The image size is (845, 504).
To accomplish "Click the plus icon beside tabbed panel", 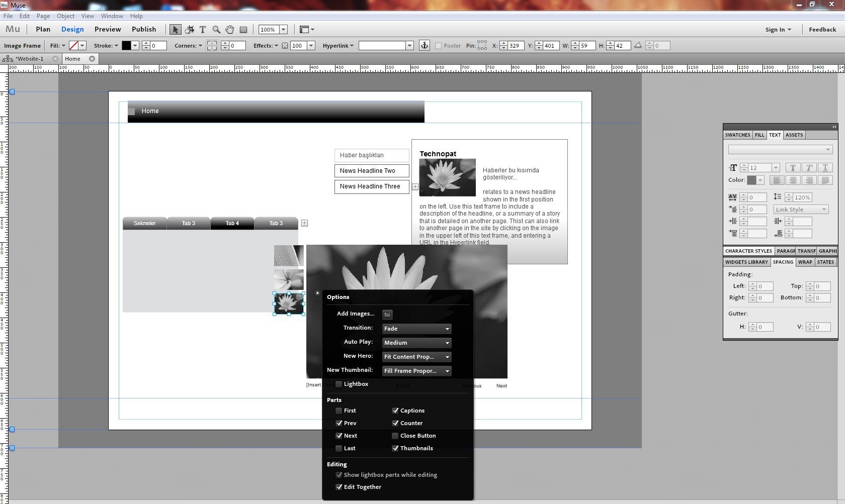I will [x=304, y=223].
